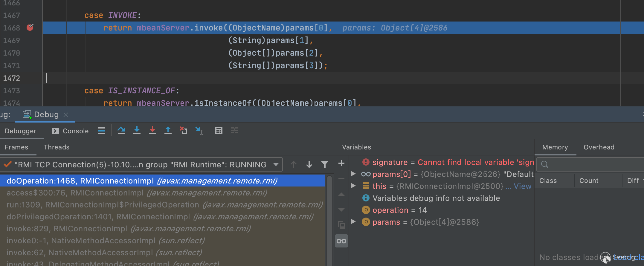Image resolution: width=644 pixels, height=266 pixels.
Task: Click the New Watch plus icon
Action: click(341, 163)
